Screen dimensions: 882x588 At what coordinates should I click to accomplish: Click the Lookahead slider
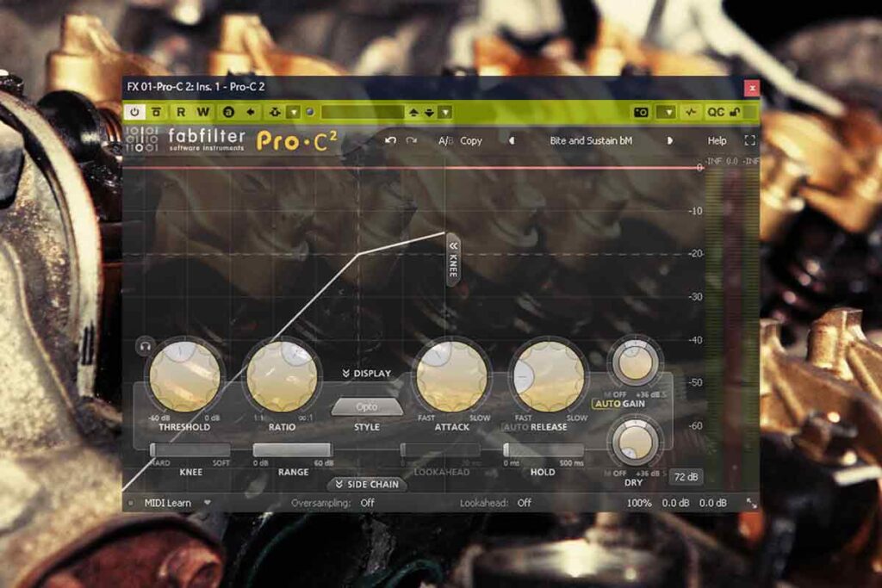point(441,449)
